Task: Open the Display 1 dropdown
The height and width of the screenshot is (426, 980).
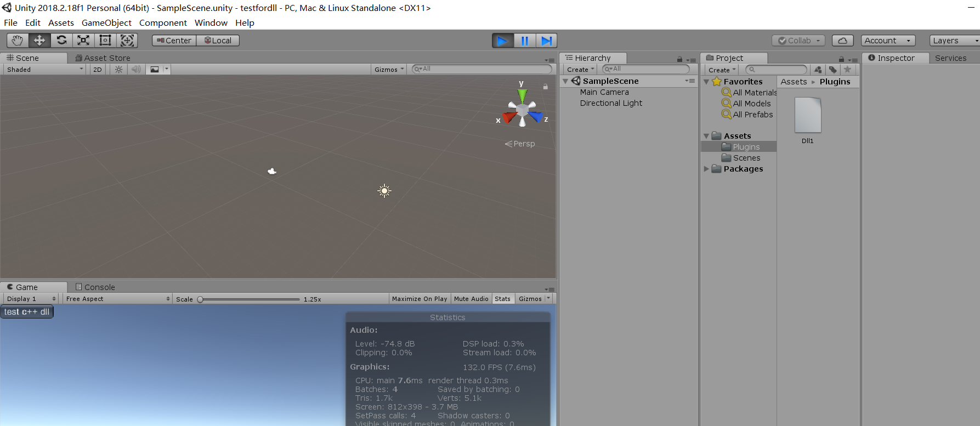Action: coord(31,299)
